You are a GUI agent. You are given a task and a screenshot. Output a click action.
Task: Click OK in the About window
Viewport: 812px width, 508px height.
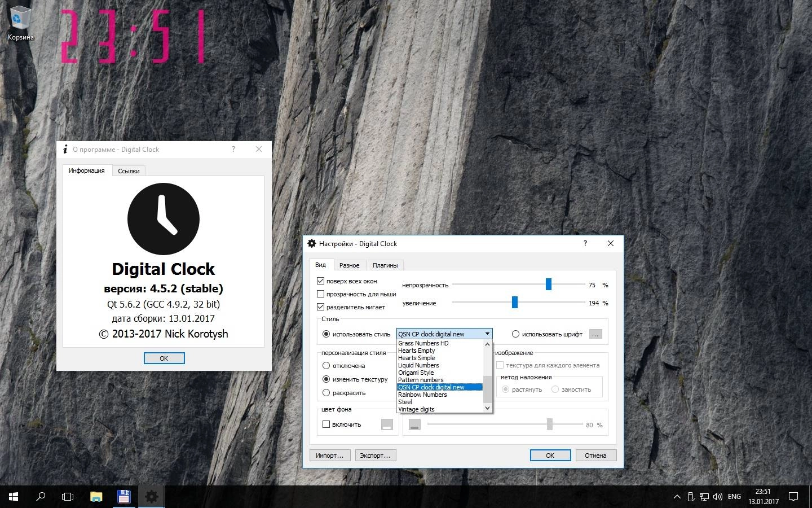tap(164, 358)
